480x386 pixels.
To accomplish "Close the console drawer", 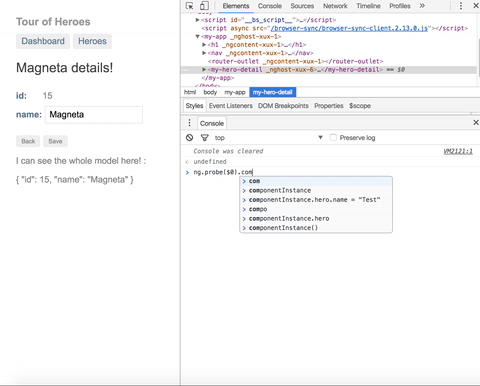I will (x=476, y=123).
